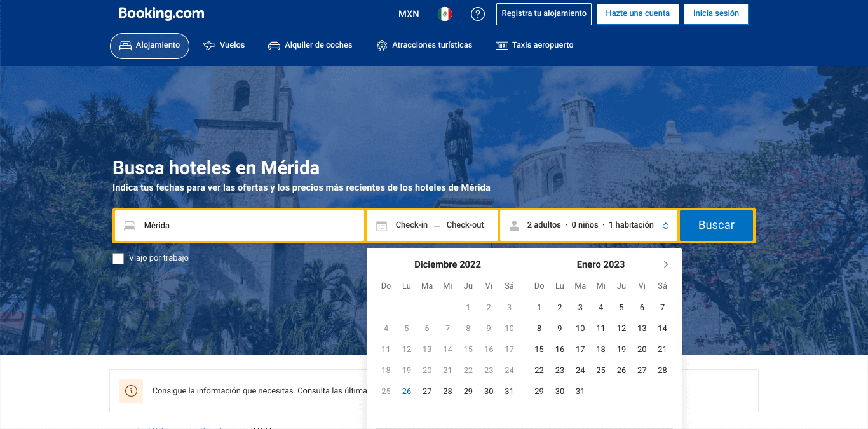Advance the calendar to the next month

[665, 264]
